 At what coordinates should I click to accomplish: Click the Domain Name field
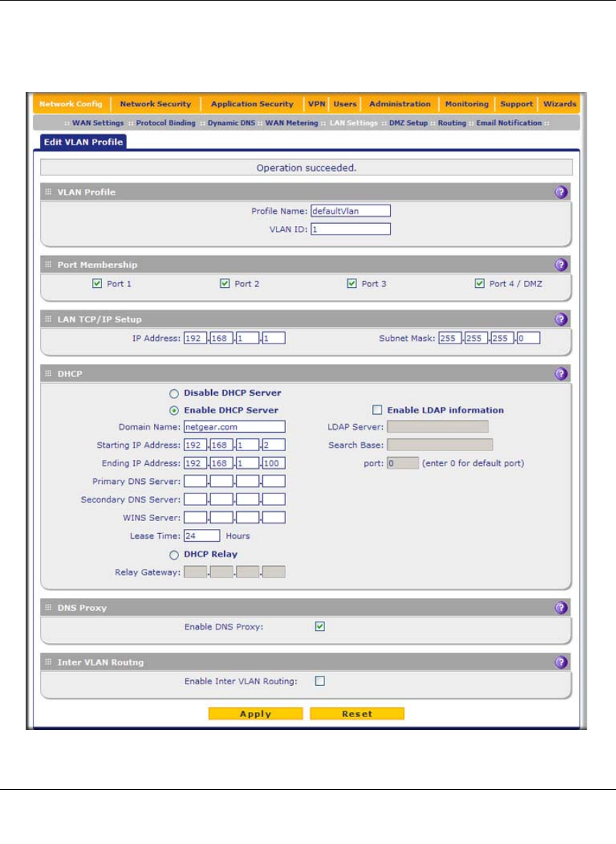click(x=235, y=427)
